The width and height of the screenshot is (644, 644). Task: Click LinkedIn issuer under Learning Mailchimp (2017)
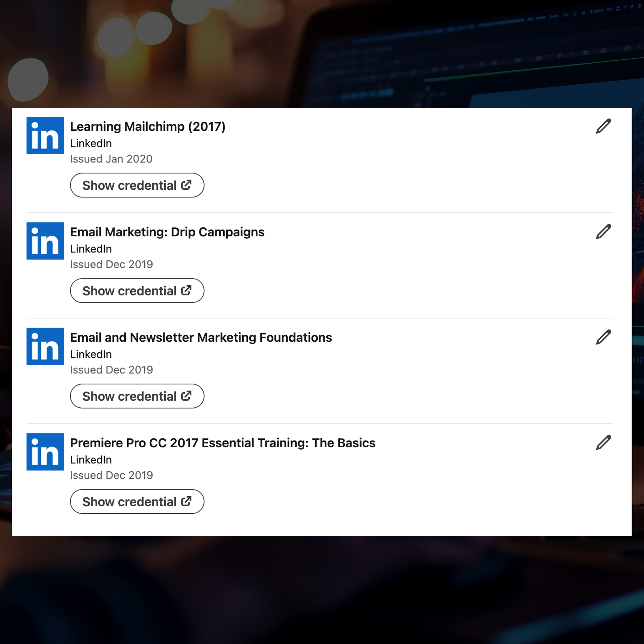click(x=91, y=143)
